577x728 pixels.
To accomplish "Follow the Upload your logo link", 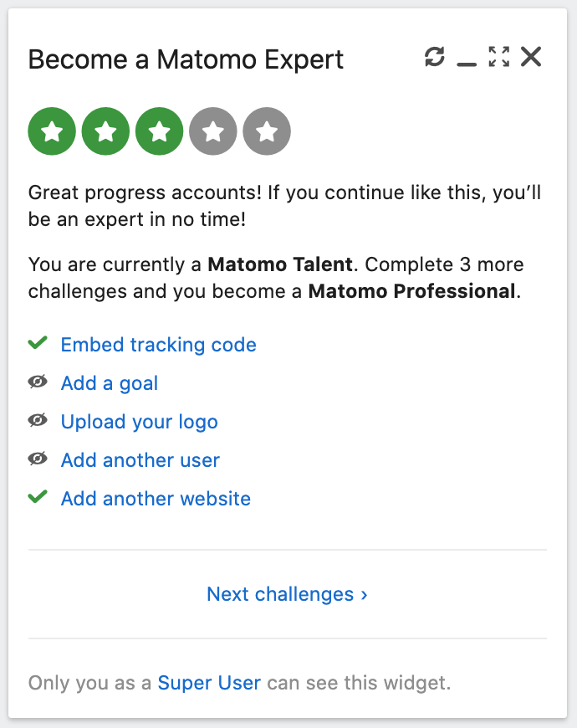I will coord(139,421).
